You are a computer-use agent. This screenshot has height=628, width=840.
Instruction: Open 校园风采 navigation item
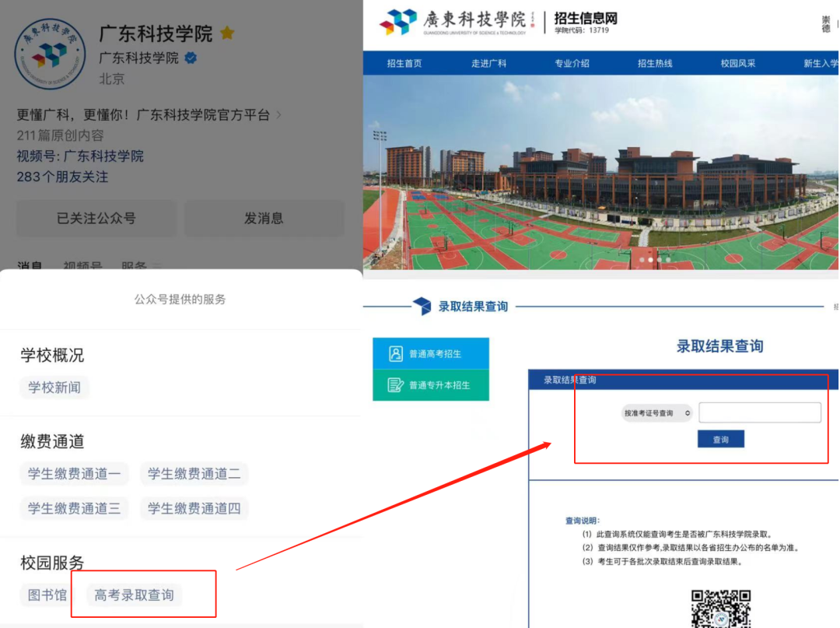(x=737, y=63)
